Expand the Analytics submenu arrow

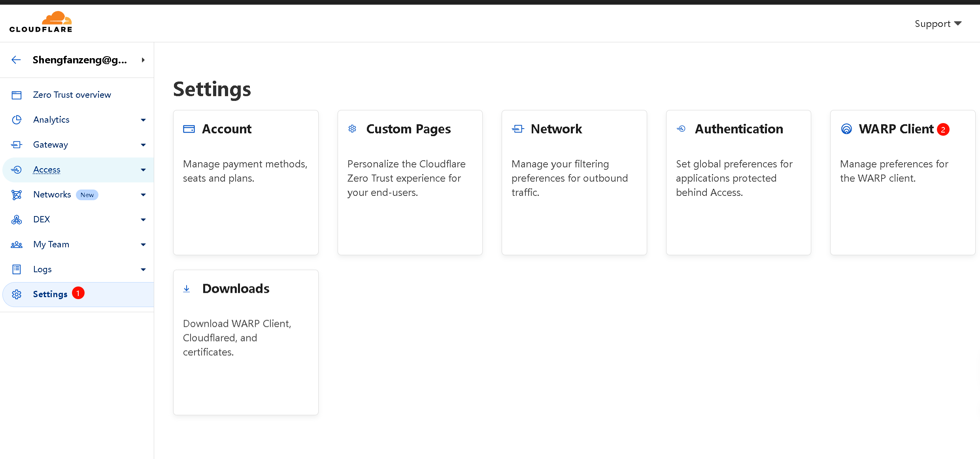click(143, 120)
